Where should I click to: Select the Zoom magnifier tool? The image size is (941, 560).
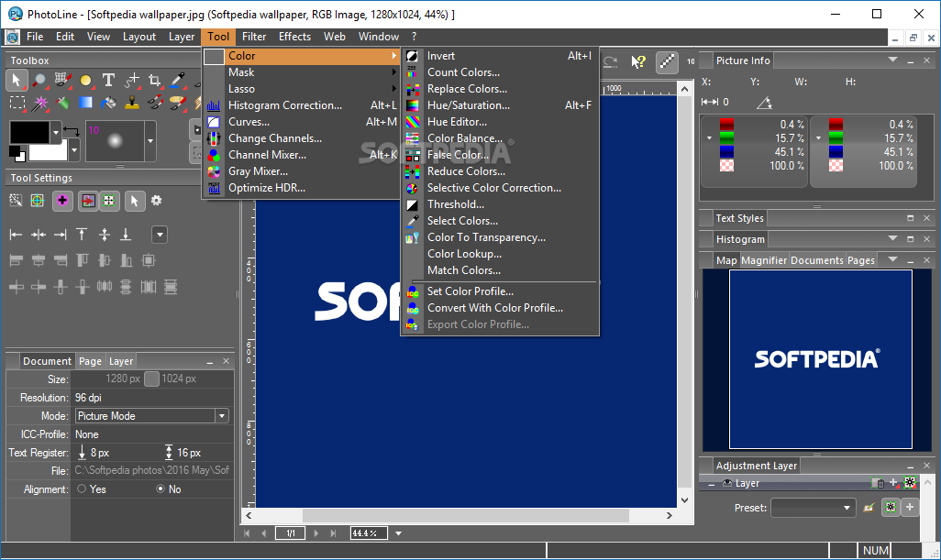[x=39, y=81]
